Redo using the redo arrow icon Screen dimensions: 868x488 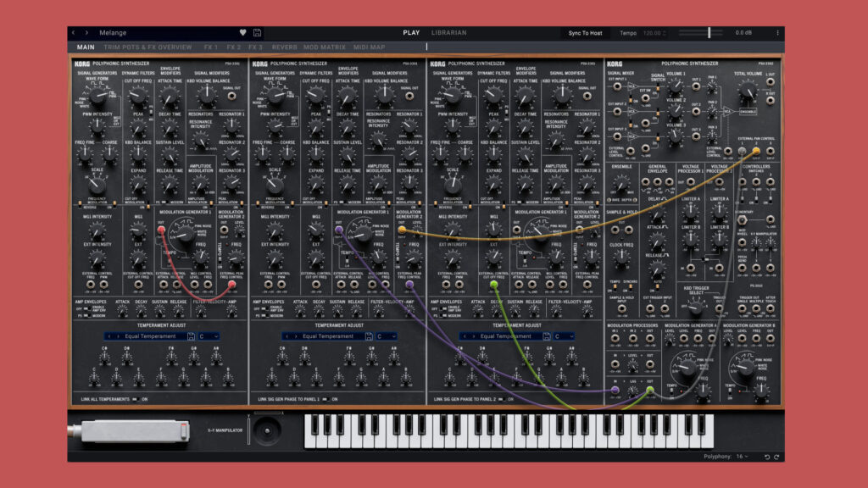pos(776,456)
